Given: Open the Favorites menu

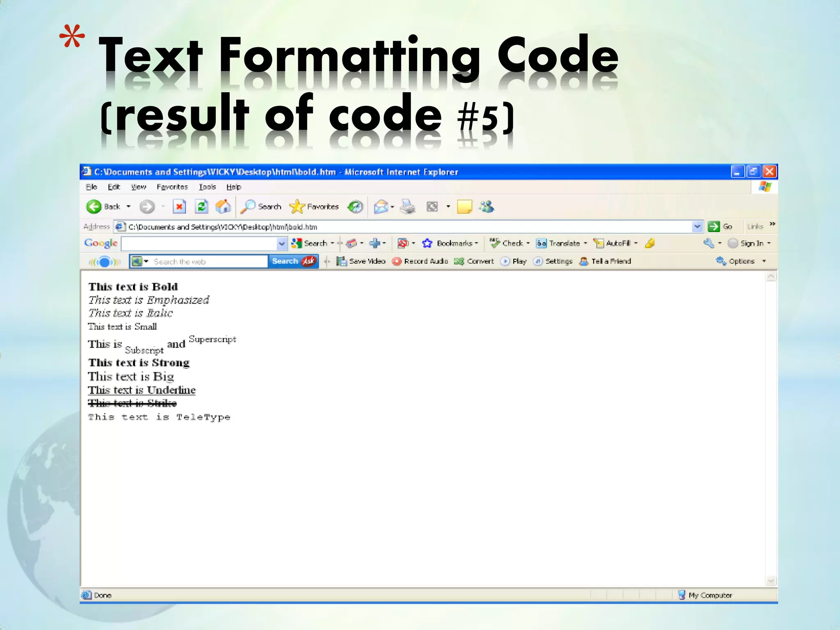Looking at the screenshot, I should [172, 187].
